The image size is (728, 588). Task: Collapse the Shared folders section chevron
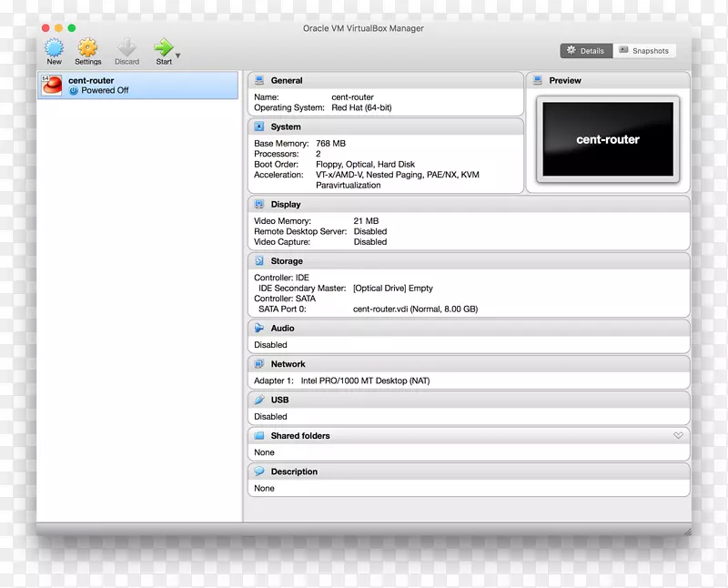pos(678,436)
